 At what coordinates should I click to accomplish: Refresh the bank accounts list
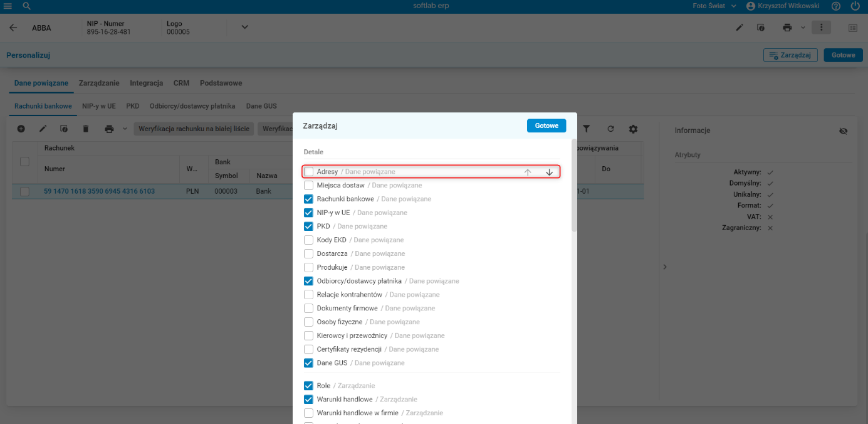point(610,129)
